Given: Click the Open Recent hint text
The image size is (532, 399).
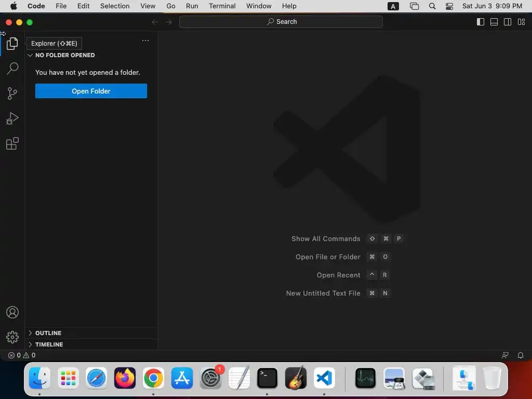Looking at the screenshot, I should click(x=338, y=275).
